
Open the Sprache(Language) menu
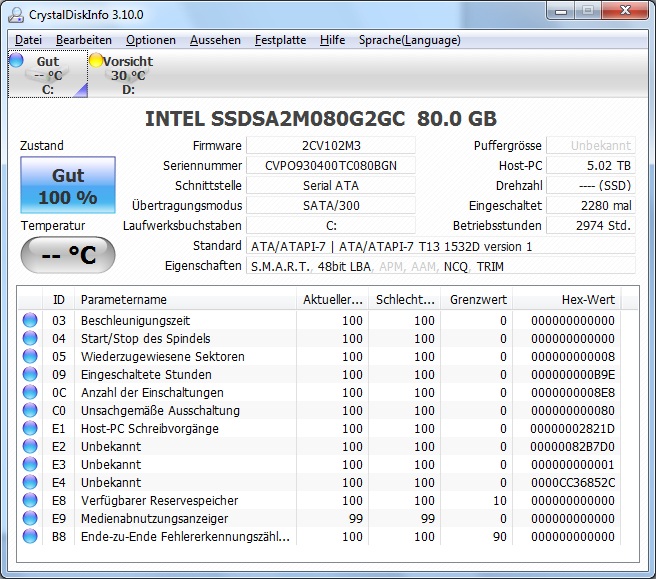(x=410, y=40)
